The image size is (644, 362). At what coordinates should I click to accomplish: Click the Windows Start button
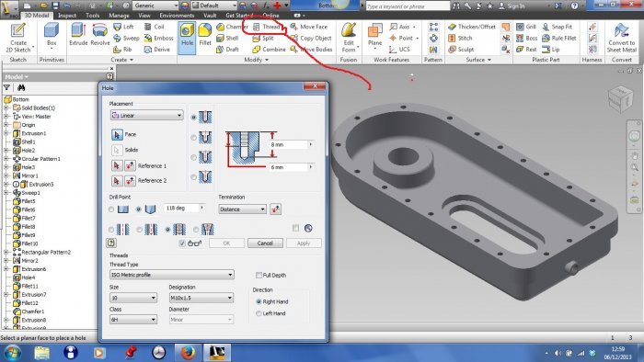12,353
